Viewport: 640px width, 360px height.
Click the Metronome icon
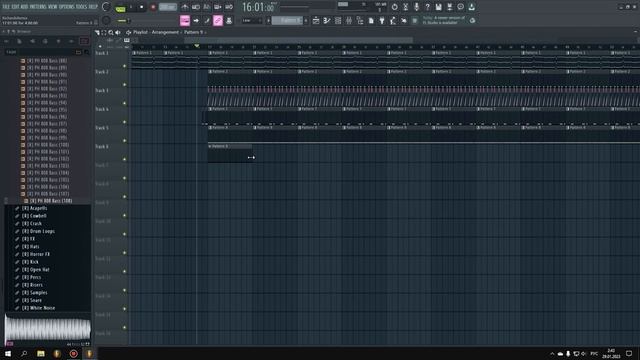click(185, 7)
